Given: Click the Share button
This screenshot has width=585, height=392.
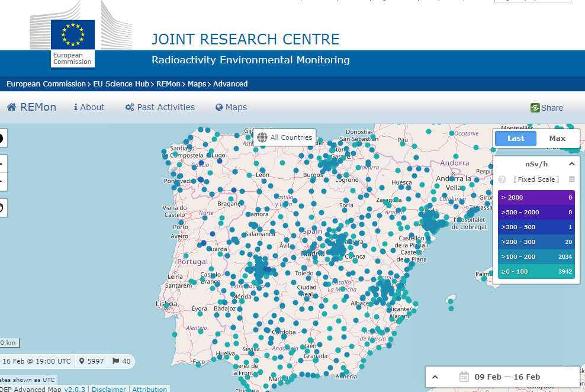Looking at the screenshot, I should [x=547, y=108].
